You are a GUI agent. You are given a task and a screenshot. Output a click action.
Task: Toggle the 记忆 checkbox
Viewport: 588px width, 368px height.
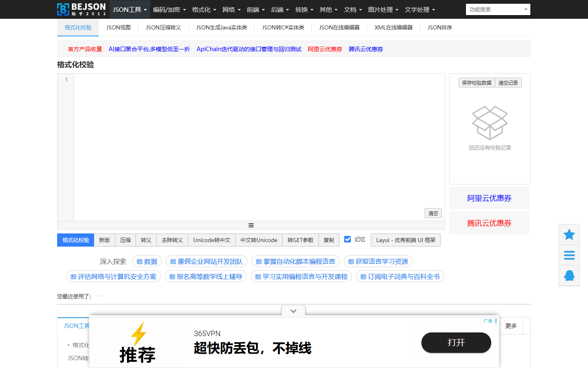tap(347, 239)
